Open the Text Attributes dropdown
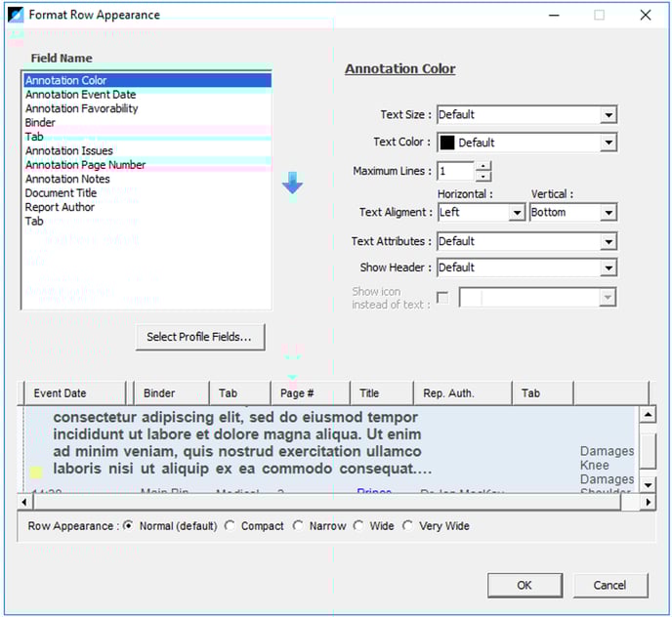The height and width of the screenshot is (617, 672). click(x=609, y=242)
